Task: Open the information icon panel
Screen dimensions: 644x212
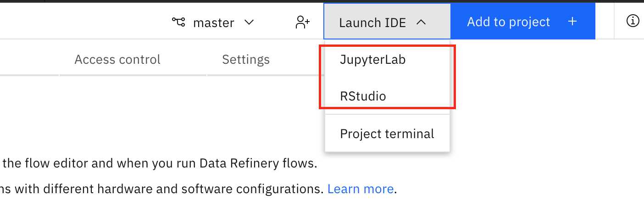Action: [x=633, y=21]
